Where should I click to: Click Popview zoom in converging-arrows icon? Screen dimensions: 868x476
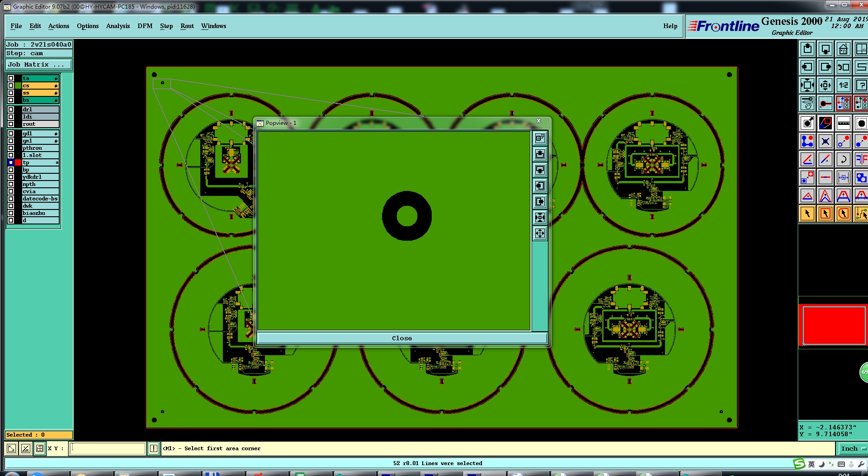(540, 217)
